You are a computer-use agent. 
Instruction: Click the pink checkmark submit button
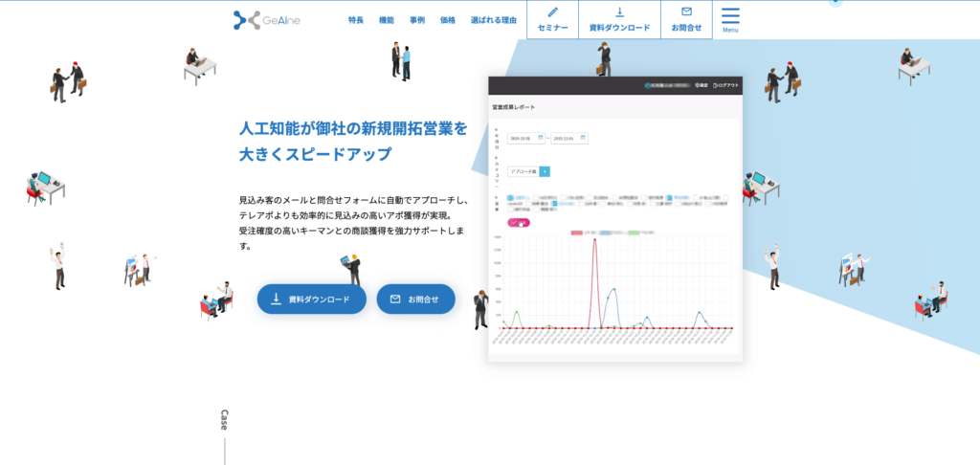519,223
